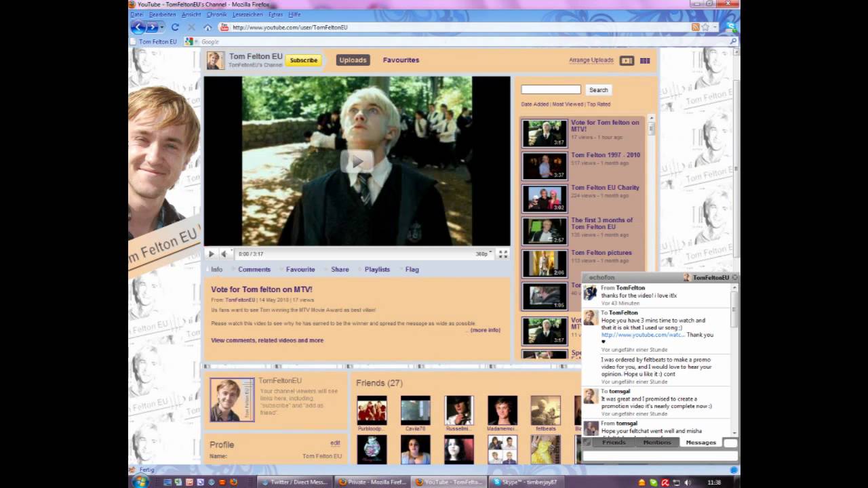Open the Hilfe menu

[x=294, y=14]
